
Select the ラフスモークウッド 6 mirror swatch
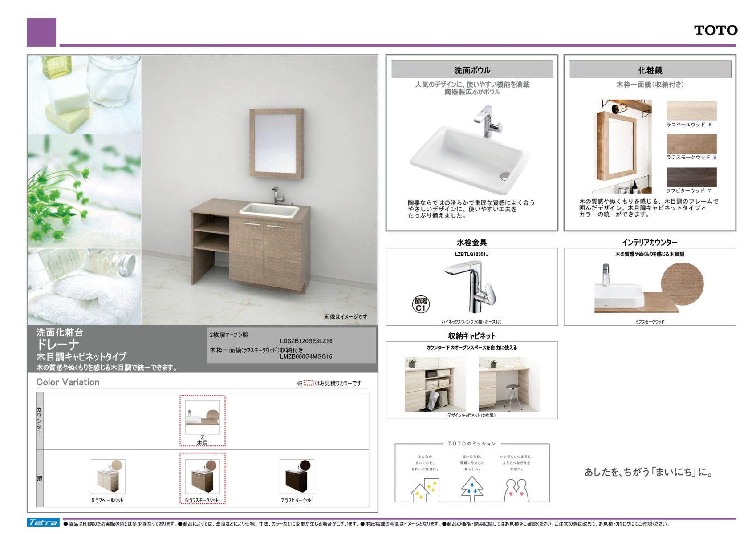pyautogui.click(x=691, y=144)
